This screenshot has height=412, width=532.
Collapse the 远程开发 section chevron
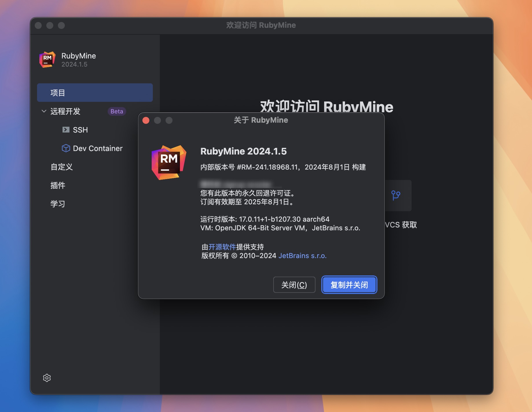click(x=44, y=111)
